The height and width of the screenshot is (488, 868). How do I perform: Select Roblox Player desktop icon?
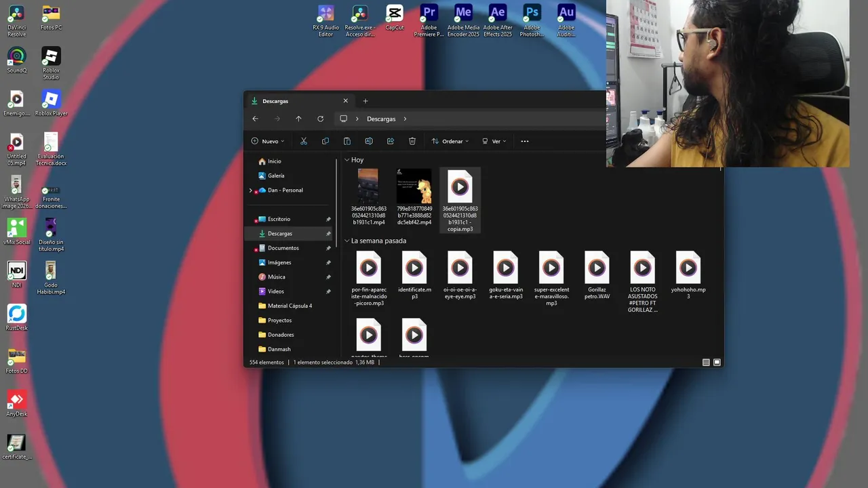(51, 103)
